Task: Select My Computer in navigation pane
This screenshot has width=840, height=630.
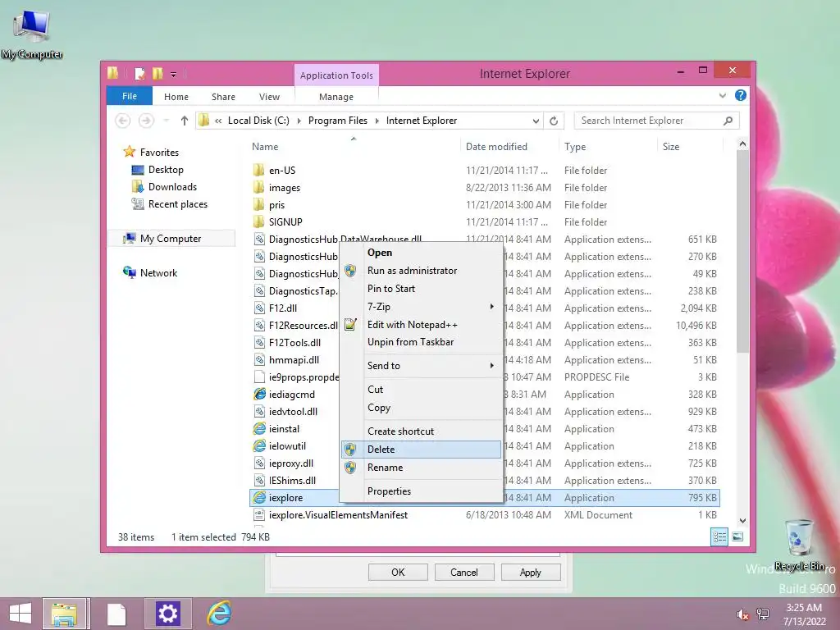Action: pos(171,239)
